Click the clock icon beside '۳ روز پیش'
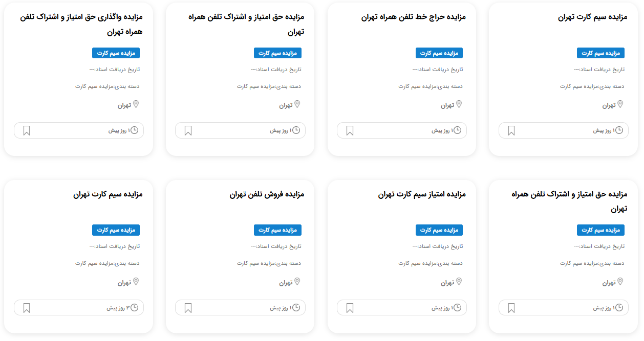This screenshot has height=341, width=644. 134,308
